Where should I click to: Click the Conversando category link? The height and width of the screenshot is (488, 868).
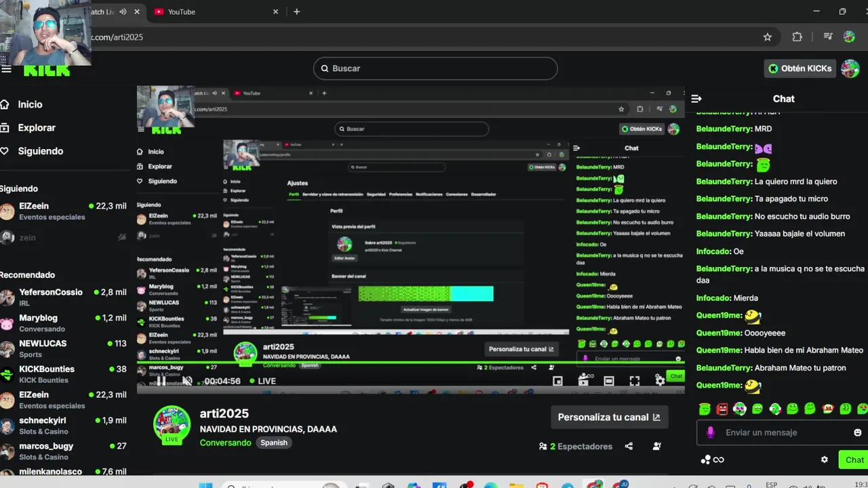[225, 443]
